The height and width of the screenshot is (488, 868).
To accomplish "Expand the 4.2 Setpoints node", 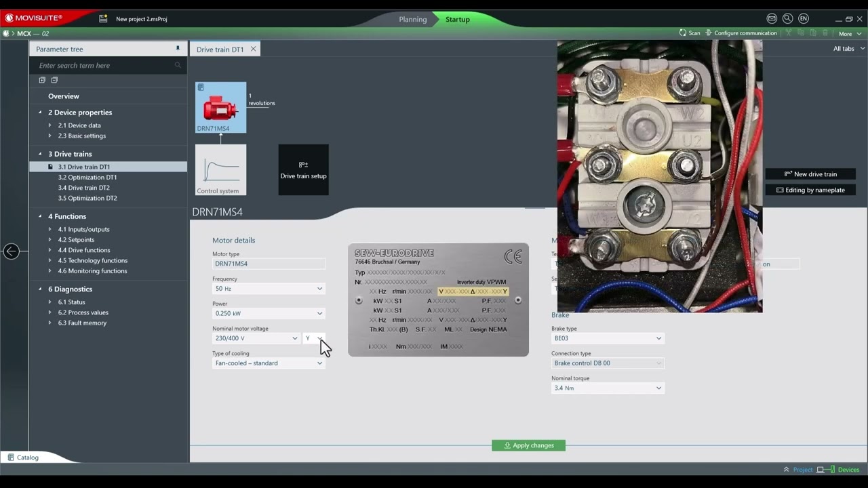I will click(x=50, y=240).
